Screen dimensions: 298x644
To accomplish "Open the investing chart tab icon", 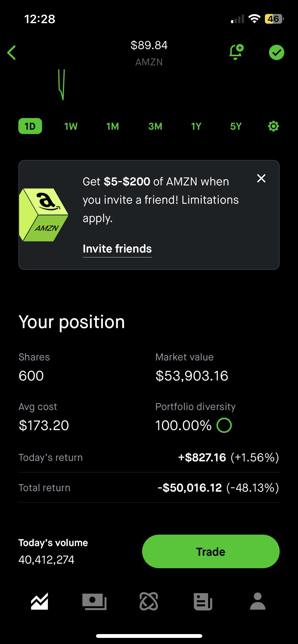I will pyautogui.click(x=39, y=601).
